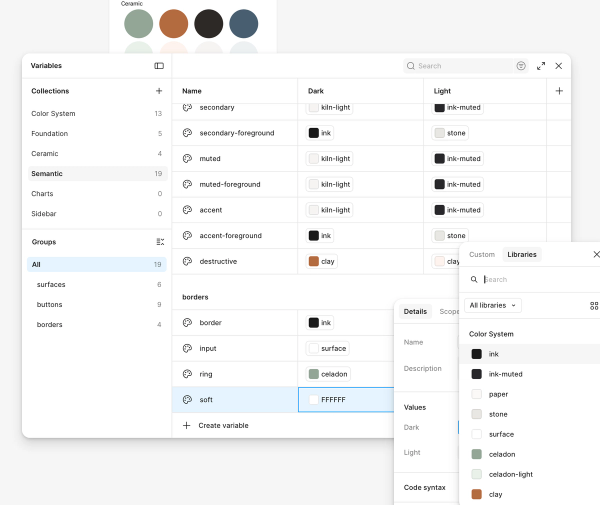The width and height of the screenshot is (600, 505).
Task: Close the Libraries picker popup
Action: pos(596,254)
